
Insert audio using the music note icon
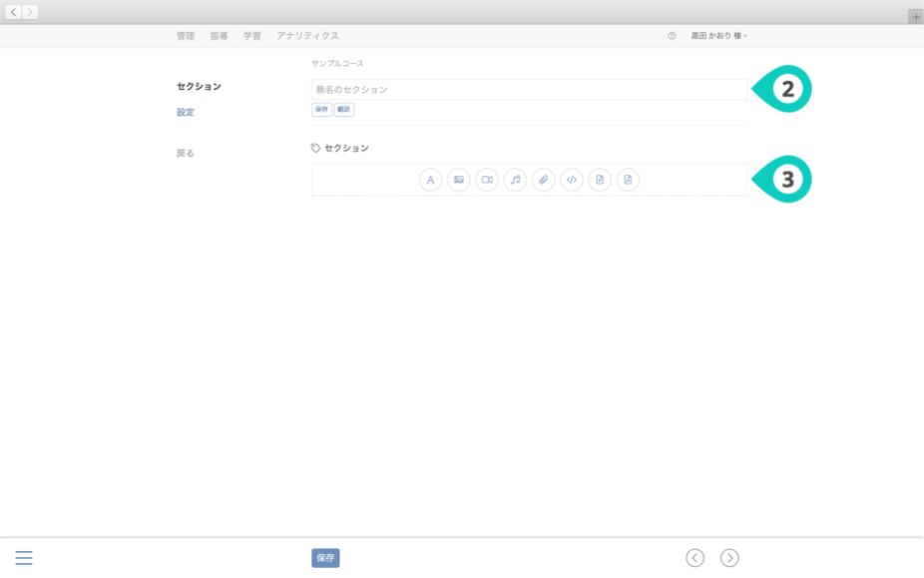(515, 180)
